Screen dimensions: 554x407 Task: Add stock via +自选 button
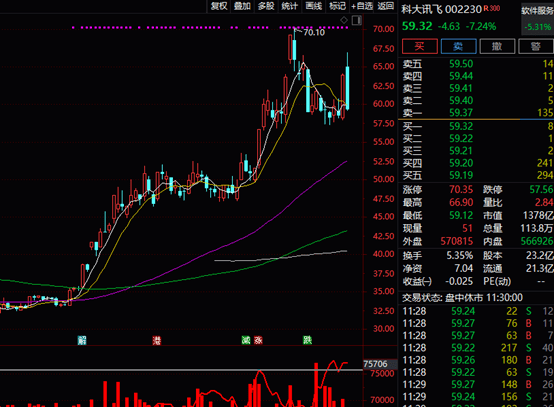tap(362, 6)
